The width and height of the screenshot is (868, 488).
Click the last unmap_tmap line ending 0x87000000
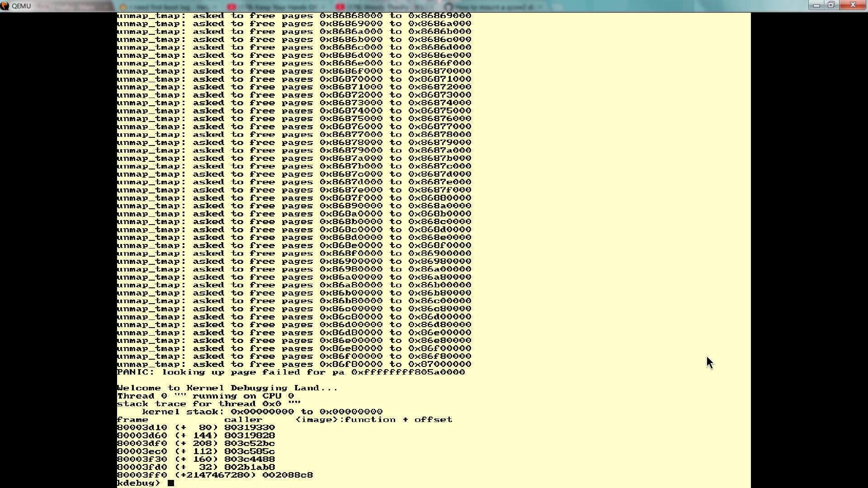coord(294,364)
